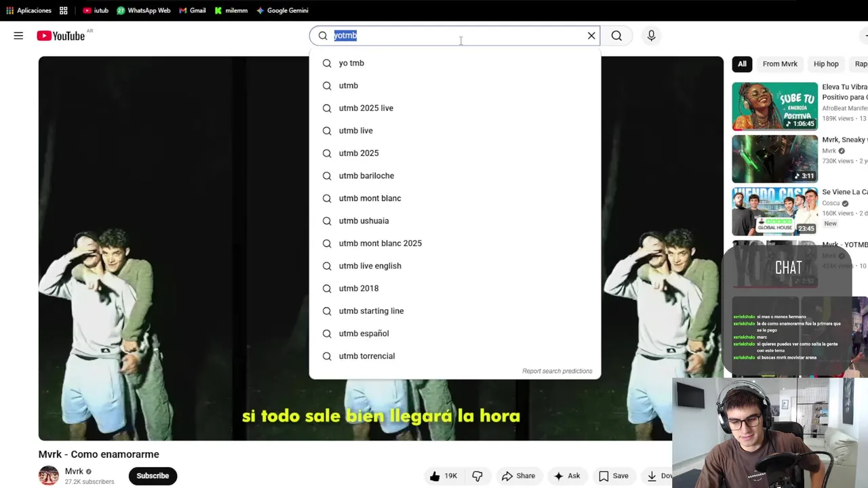Viewport: 868px width, 488px height.
Task: Click search icon beside "utmb torrencial"
Action: tap(327, 356)
